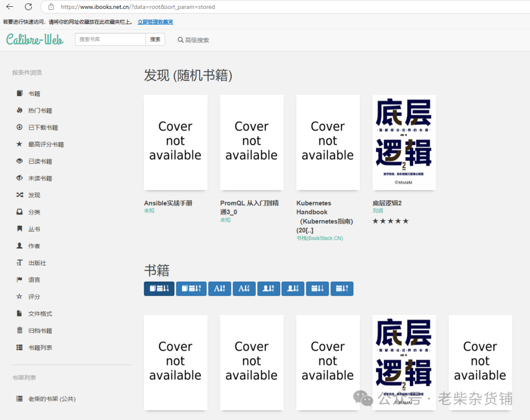Open 立即管理收藏夹 link
This screenshot has height=420, width=530.
[x=155, y=22]
